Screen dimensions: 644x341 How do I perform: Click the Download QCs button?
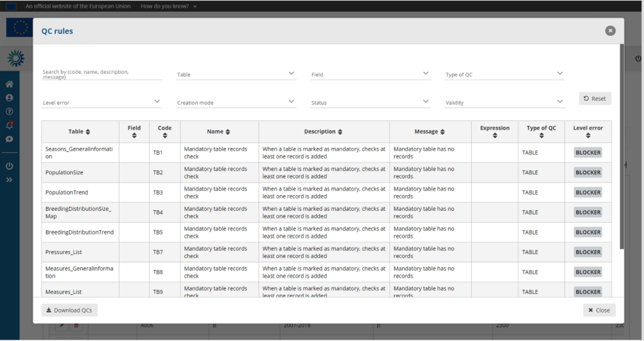click(70, 310)
